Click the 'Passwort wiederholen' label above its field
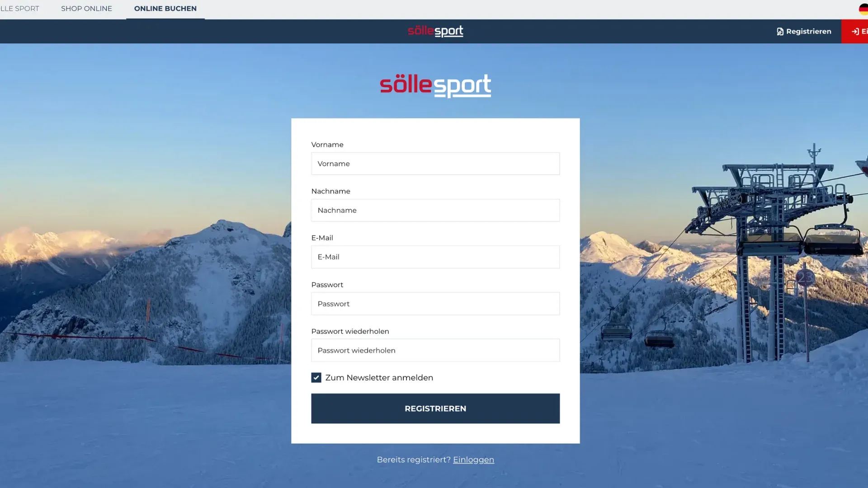The image size is (868, 488). pos(350,331)
